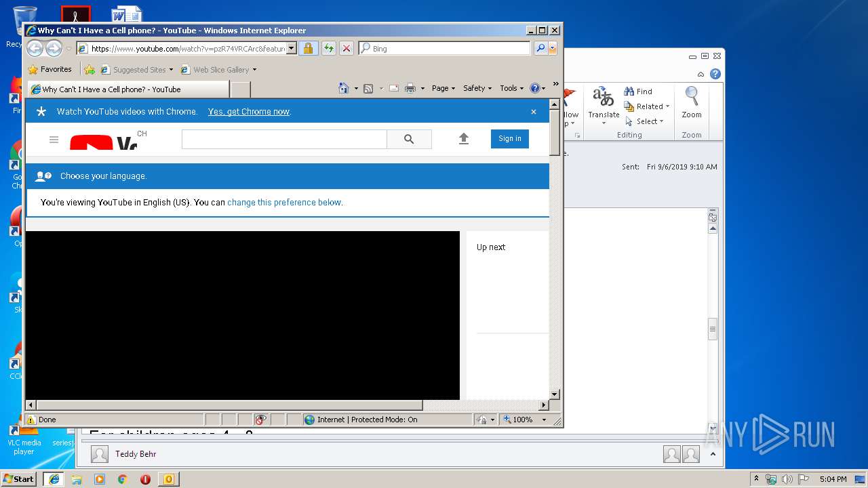Click the YouTube logo
Image resolution: width=868 pixels, height=488 pixels.
(104, 142)
